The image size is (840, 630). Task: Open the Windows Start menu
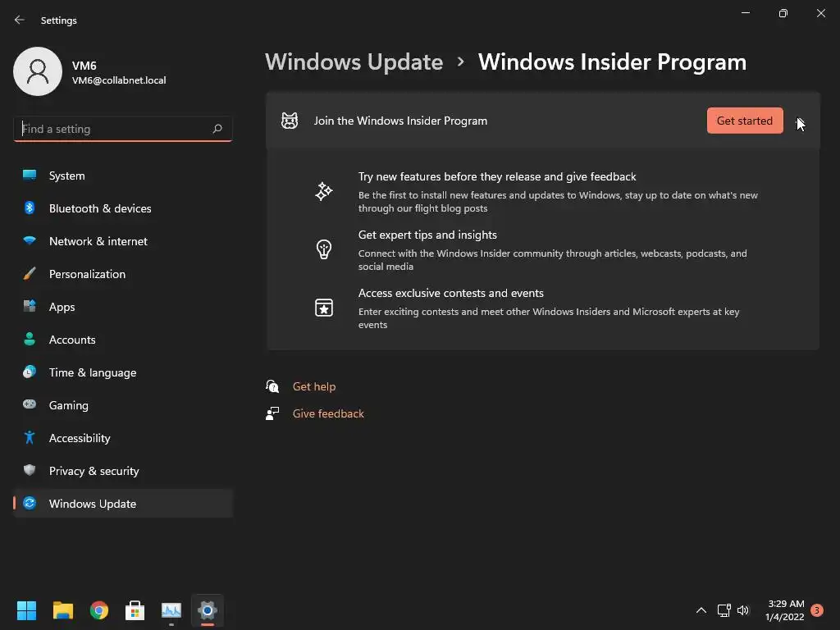click(26, 610)
